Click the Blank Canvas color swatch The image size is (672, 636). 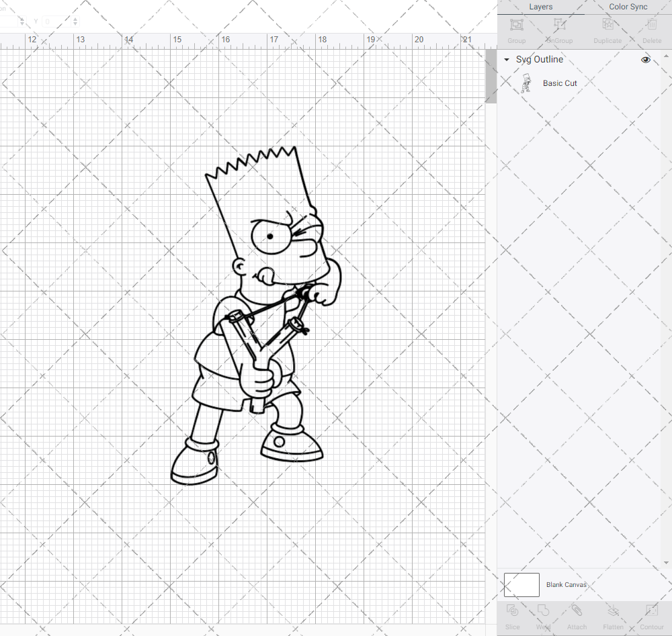pyautogui.click(x=521, y=584)
